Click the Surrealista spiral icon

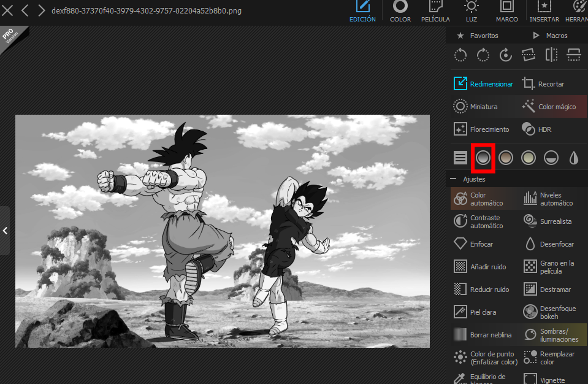point(530,221)
